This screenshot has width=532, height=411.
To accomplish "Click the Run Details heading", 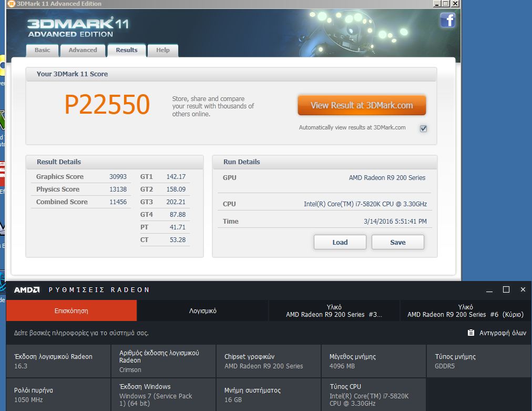I will [x=242, y=162].
